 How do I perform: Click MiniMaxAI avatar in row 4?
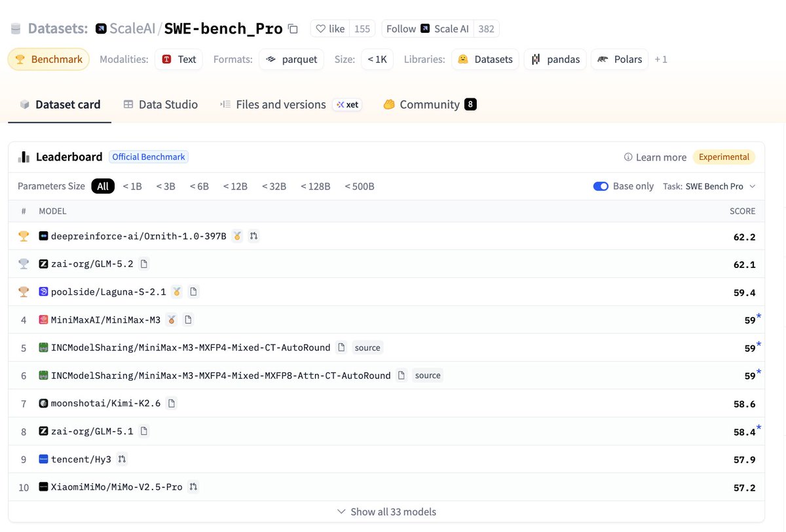tap(44, 320)
